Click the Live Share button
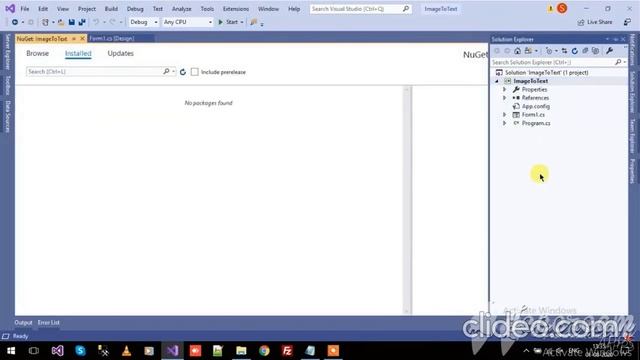Image resolution: width=640 pixels, height=360 pixels. coord(596,22)
